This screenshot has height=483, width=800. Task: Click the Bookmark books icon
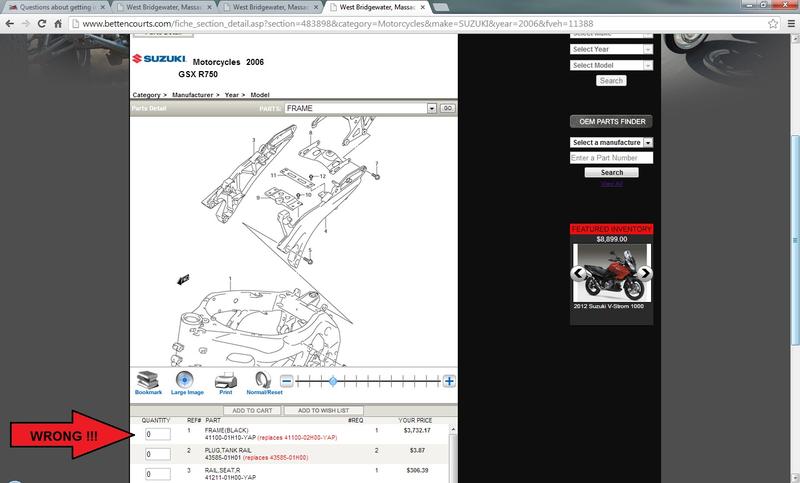click(x=147, y=380)
